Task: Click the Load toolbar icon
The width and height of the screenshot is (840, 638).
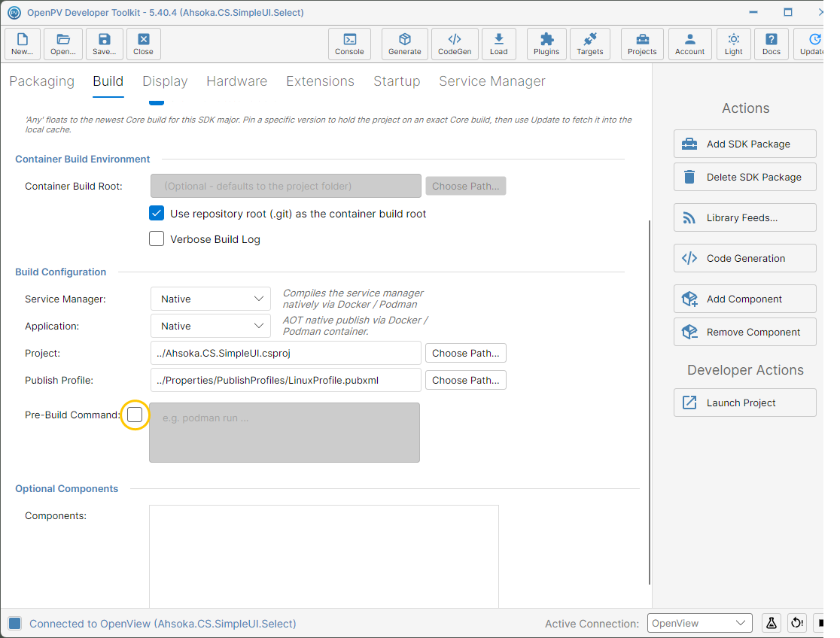Action: pyautogui.click(x=499, y=44)
